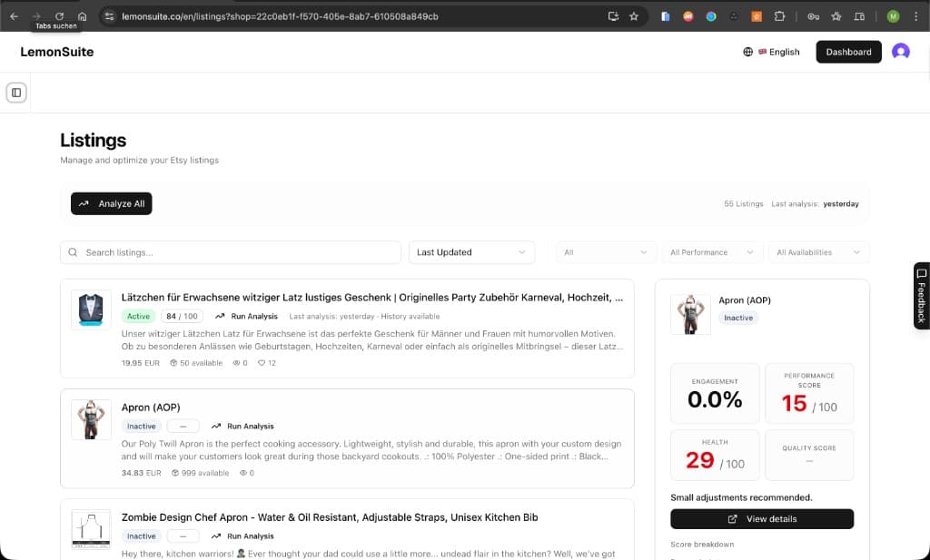Click the Analyze All button
930x560 pixels.
112,204
